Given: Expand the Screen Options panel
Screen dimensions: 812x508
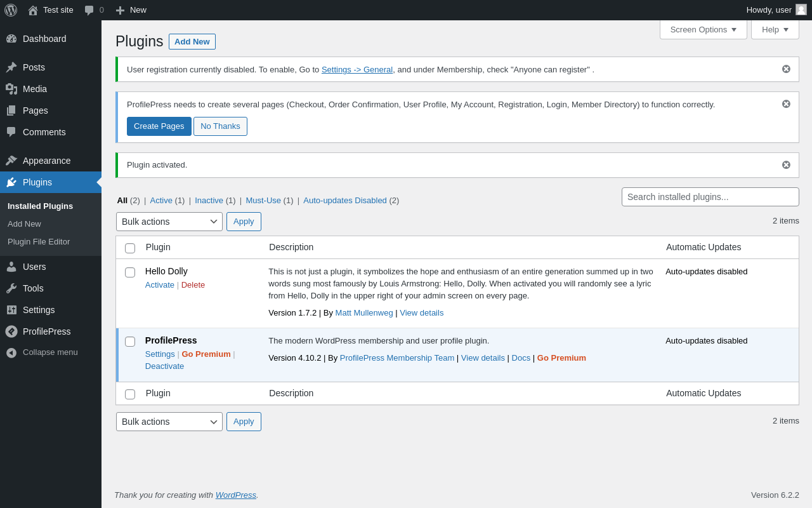Looking at the screenshot, I should point(703,29).
